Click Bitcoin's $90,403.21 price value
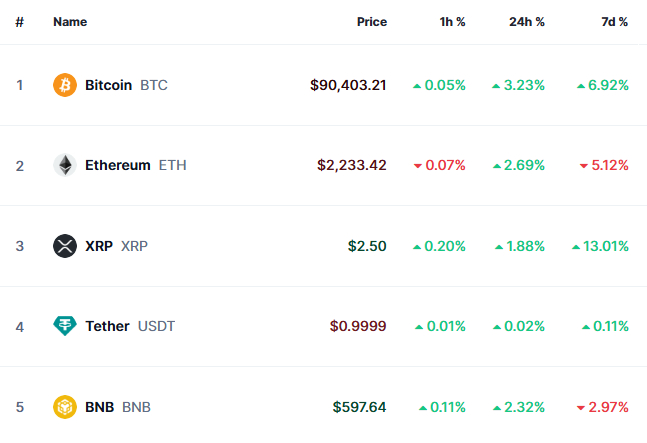The height and width of the screenshot is (443, 647). [x=348, y=85]
